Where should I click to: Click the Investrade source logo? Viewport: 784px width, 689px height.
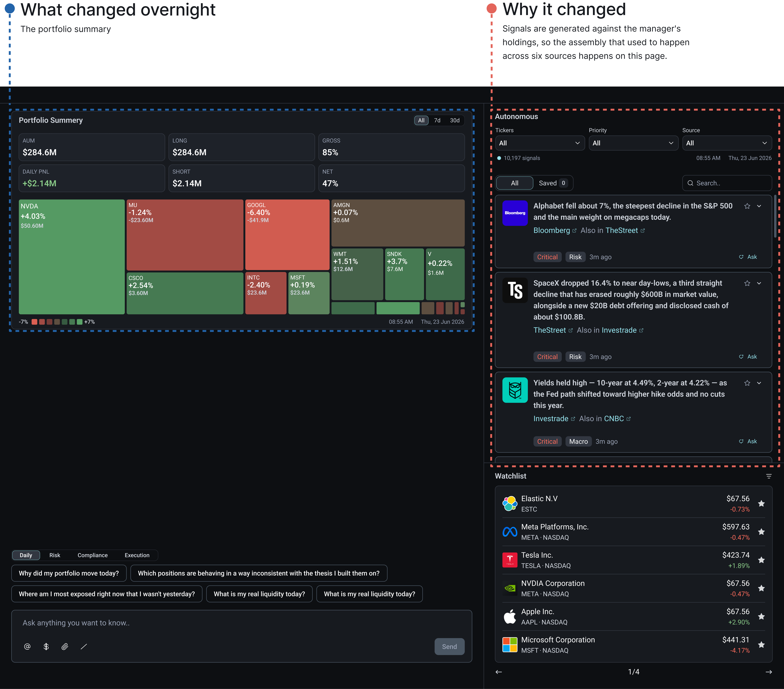click(x=515, y=390)
